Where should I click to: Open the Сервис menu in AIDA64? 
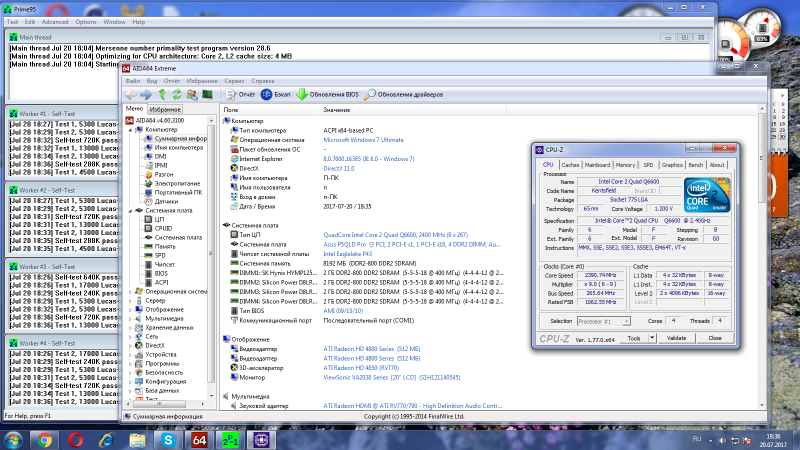[234, 81]
